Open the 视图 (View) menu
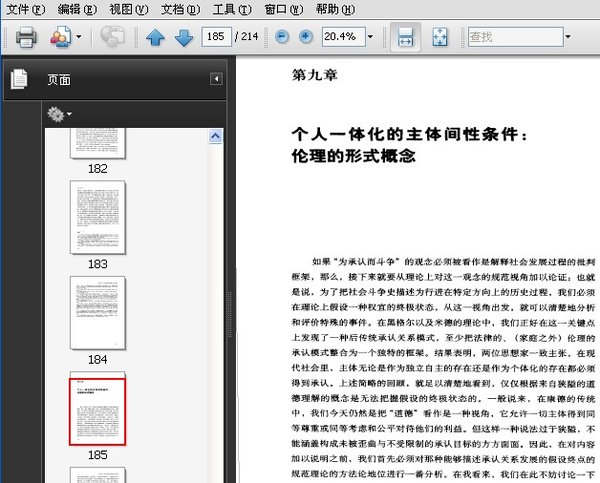Viewport: 600px width, 483px height. 126,9
